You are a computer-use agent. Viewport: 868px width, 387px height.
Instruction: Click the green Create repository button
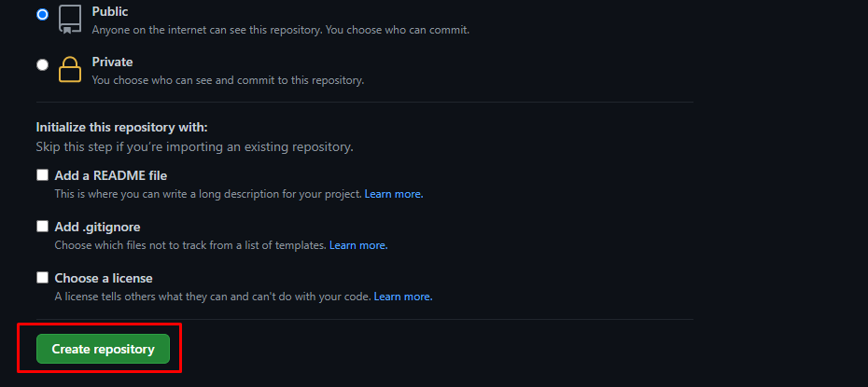coord(103,349)
